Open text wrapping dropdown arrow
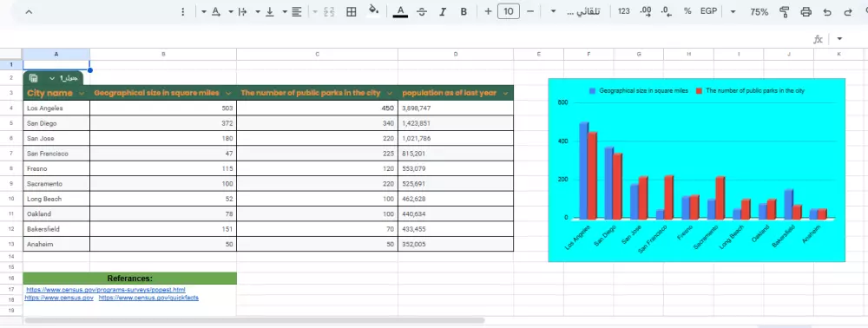 pos(230,11)
